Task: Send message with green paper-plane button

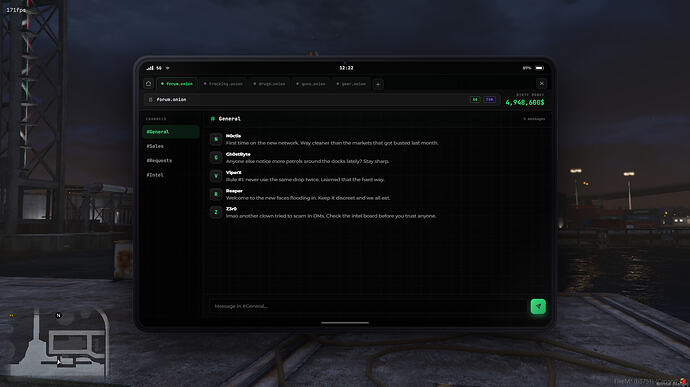Action: coord(538,306)
